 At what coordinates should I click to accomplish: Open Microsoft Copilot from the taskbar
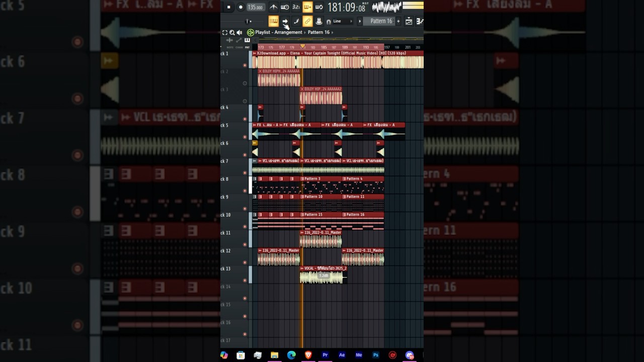pos(224,355)
